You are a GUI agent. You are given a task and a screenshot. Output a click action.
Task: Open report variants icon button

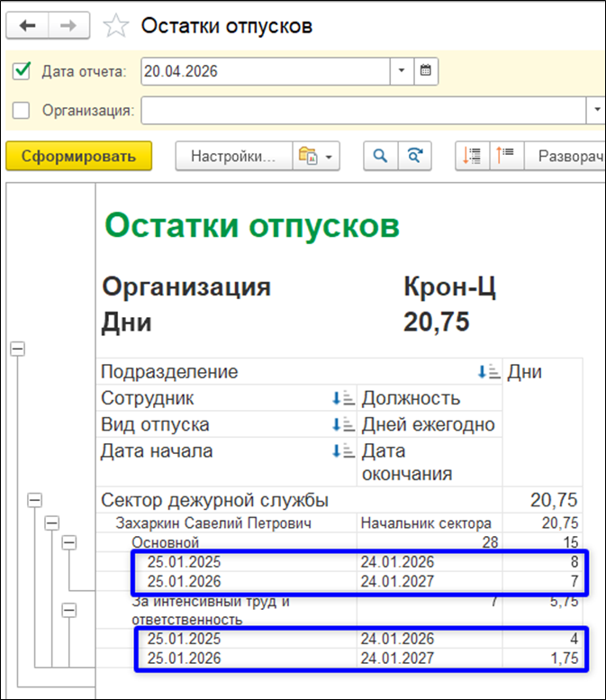tap(307, 156)
